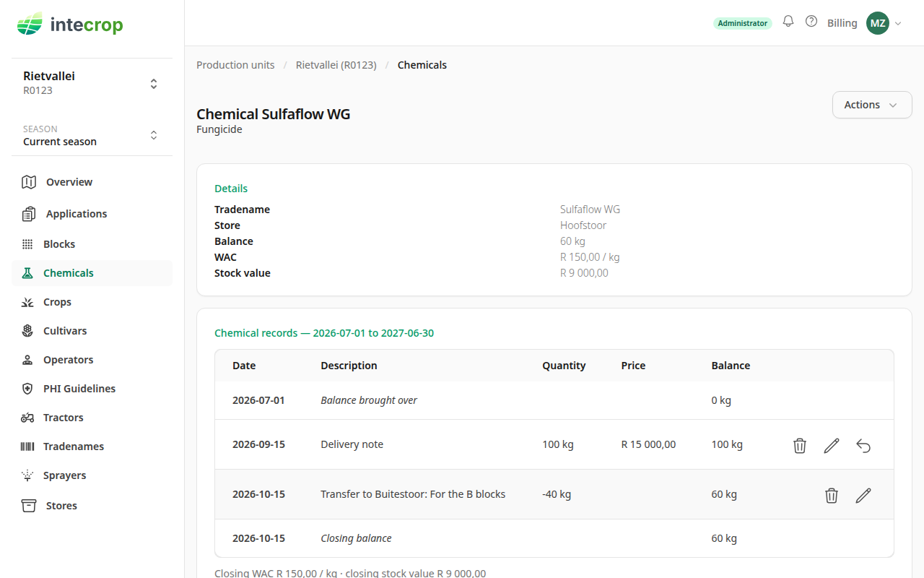Go to Production units breadcrumb
Viewport: 924px width, 578px height.
tap(235, 65)
